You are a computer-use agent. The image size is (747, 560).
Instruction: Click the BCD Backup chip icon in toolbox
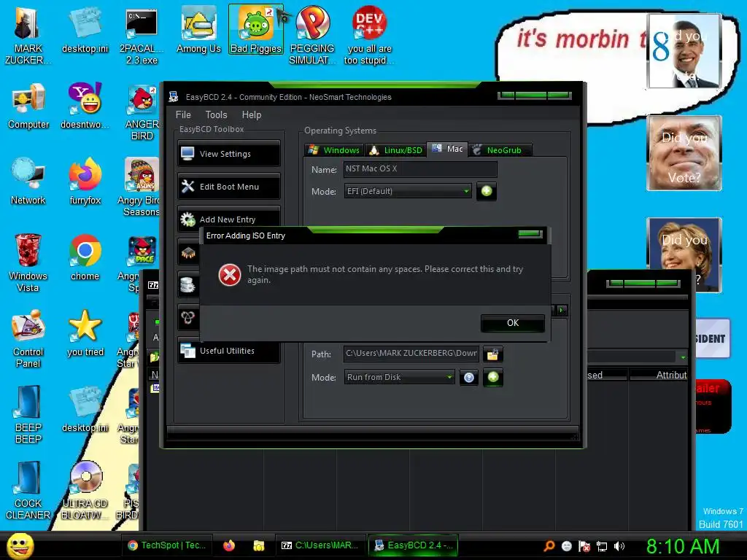click(x=188, y=252)
